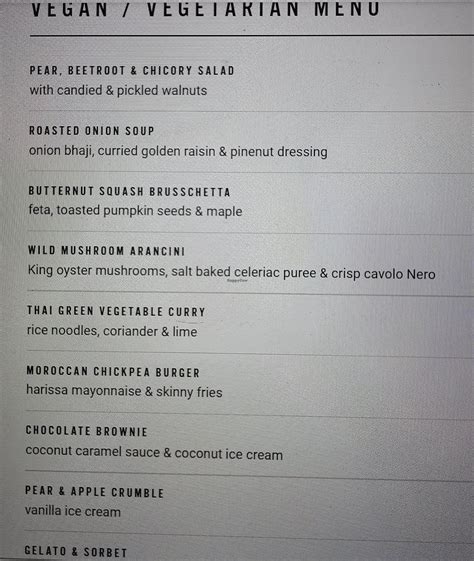Select Moroccan Chickpea Burger title
Viewport: 474px width, 561px height.
point(113,371)
